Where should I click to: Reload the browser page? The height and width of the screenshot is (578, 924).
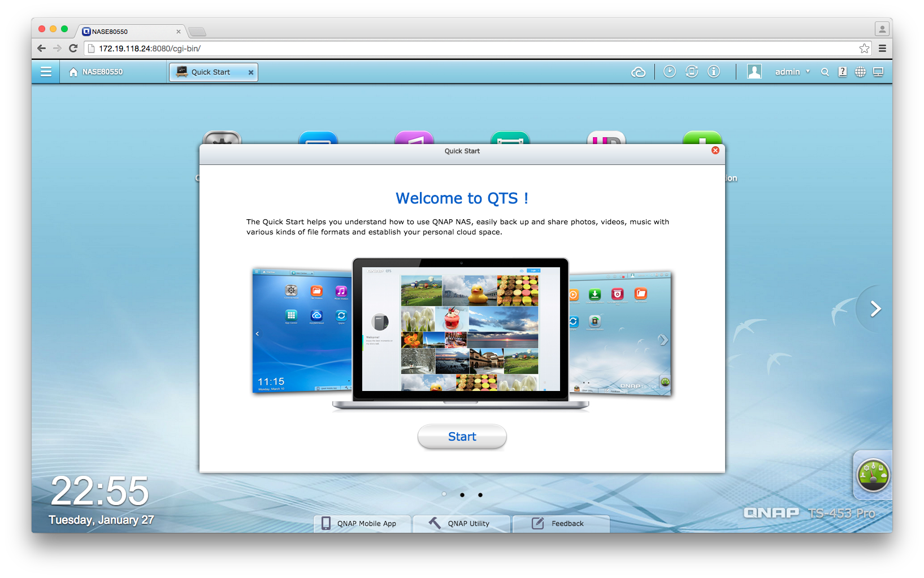pyautogui.click(x=73, y=49)
